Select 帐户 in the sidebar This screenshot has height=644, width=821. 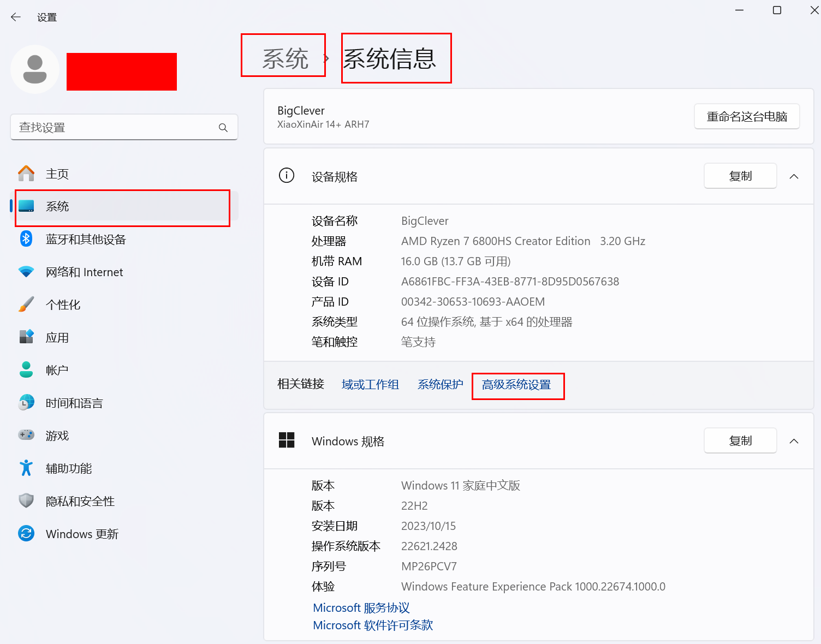(x=57, y=371)
